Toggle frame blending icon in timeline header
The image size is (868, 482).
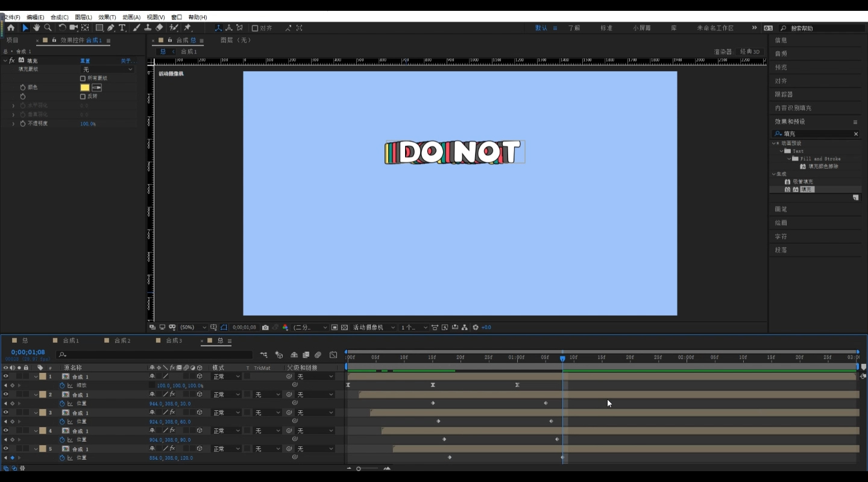tap(306, 355)
